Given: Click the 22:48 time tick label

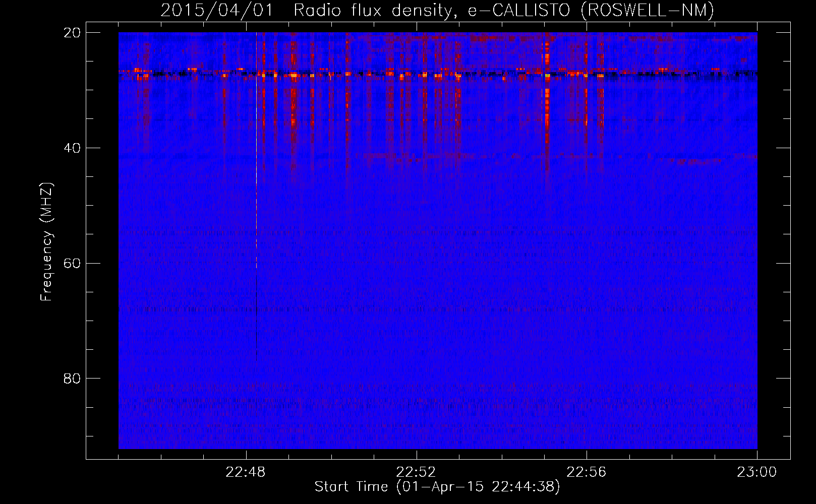Looking at the screenshot, I should pyautogui.click(x=246, y=472).
